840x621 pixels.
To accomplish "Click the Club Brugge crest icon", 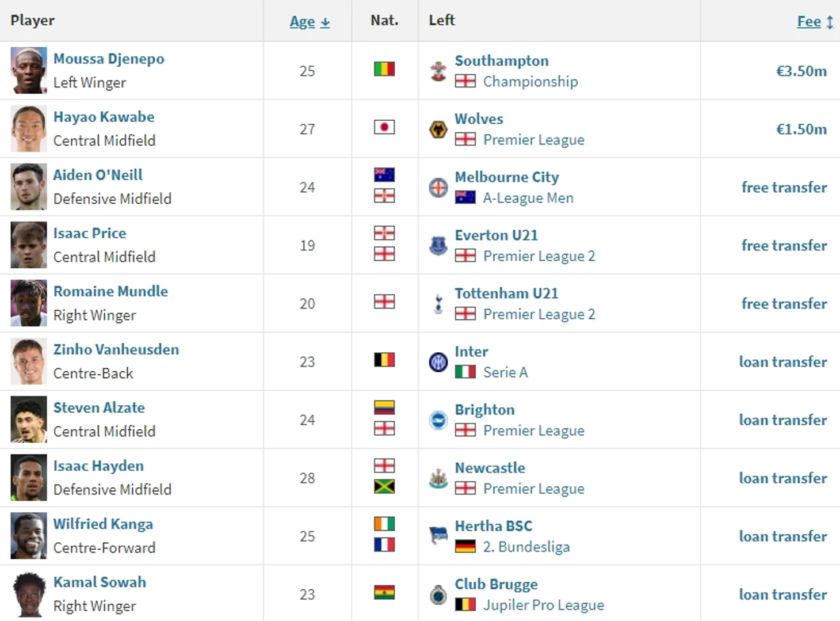I will pos(438,595).
